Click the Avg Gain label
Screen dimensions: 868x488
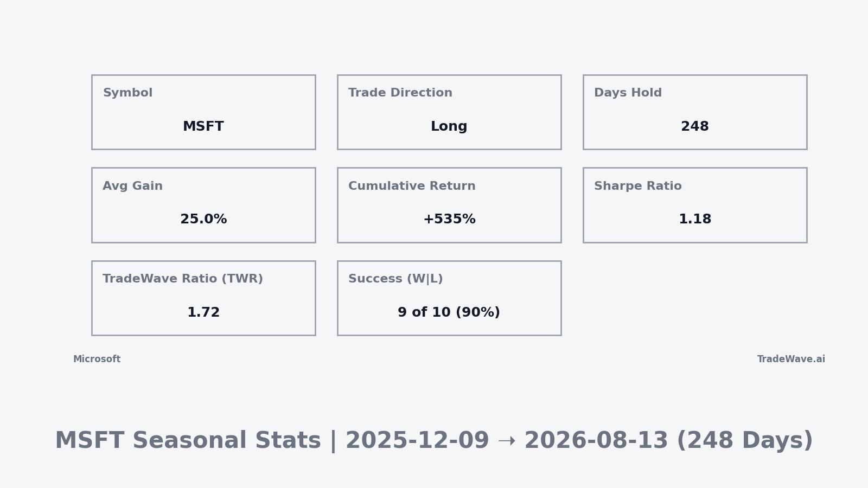tap(132, 187)
